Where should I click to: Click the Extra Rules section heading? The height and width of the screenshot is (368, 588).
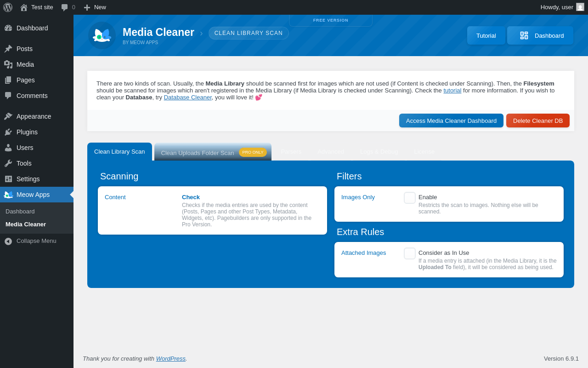(360, 232)
